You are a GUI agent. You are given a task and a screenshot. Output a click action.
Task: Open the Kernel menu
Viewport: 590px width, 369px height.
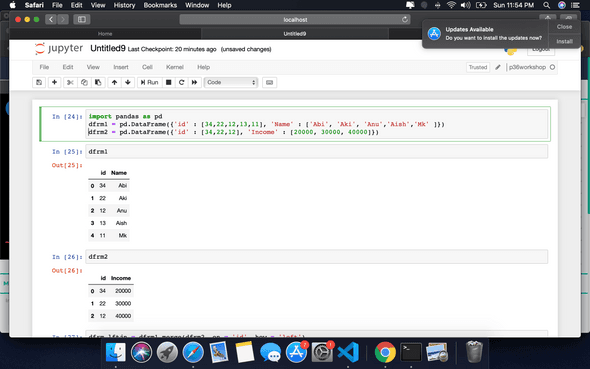(x=175, y=67)
